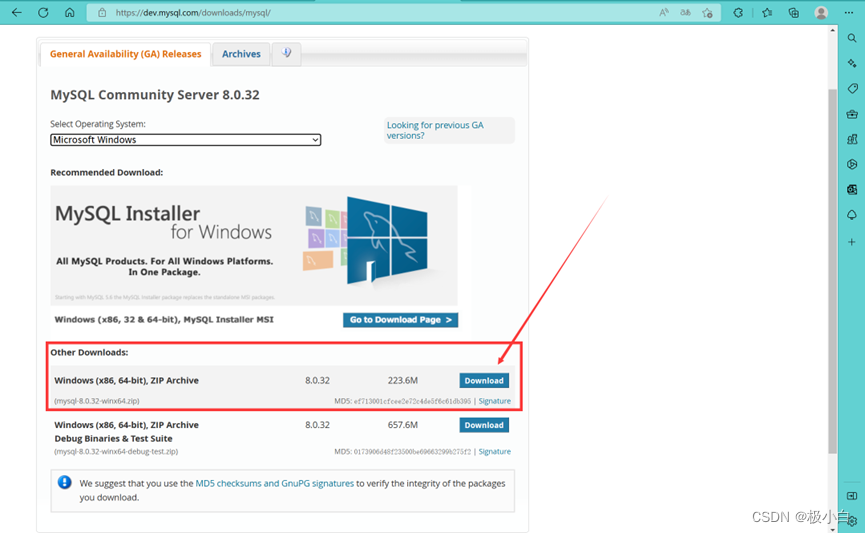Add a sidebar app with plus icon

[852, 242]
